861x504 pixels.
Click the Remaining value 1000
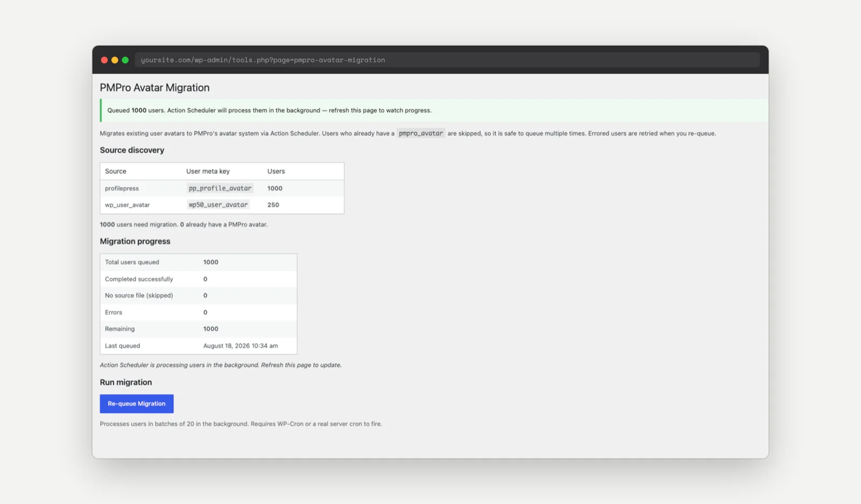(x=211, y=329)
